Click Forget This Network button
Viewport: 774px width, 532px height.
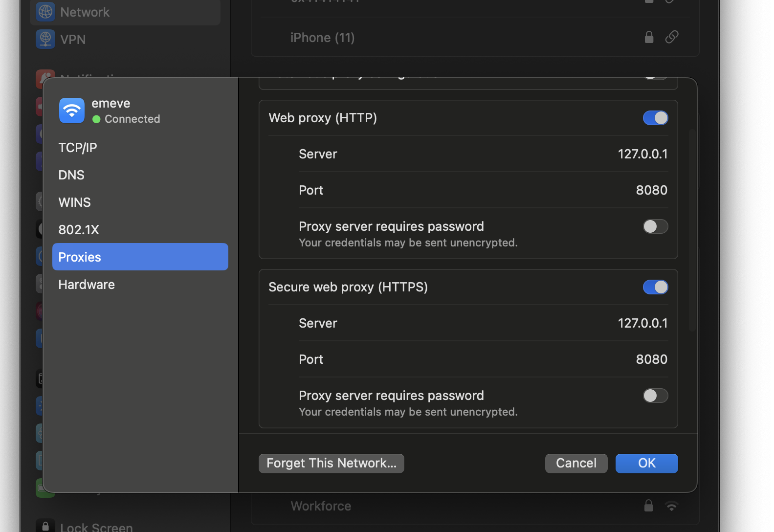point(332,463)
